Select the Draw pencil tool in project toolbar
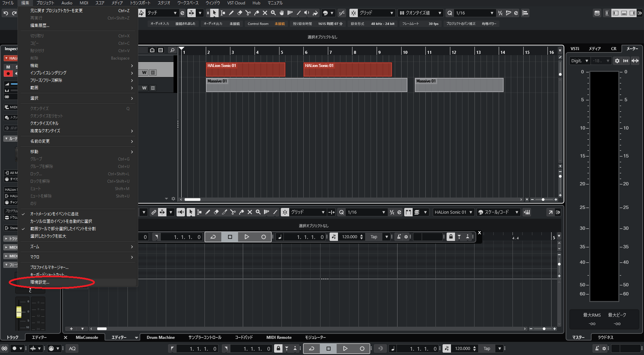Image resolution: width=644 pixels, height=355 pixels. 231,13
